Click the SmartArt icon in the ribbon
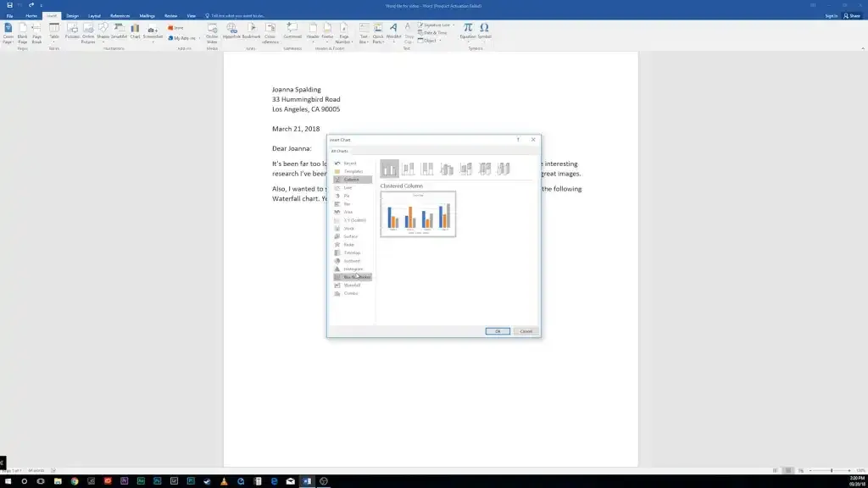868x488 pixels. click(119, 31)
